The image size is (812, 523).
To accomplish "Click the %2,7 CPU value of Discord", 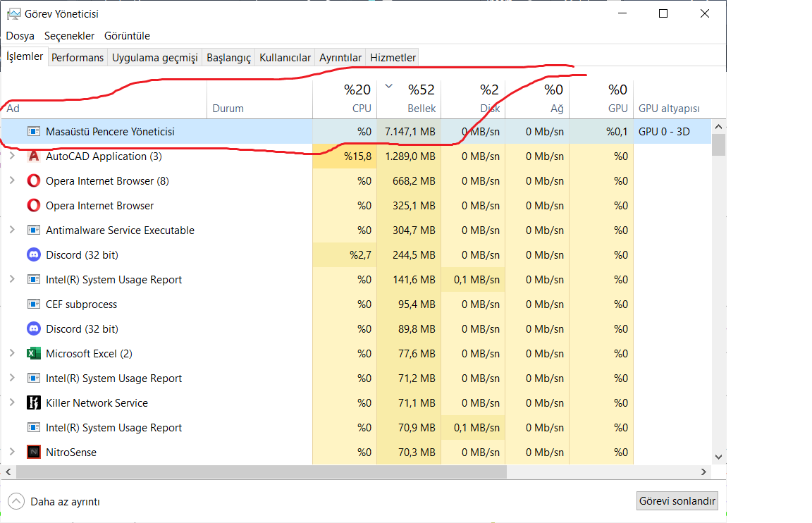I will [360, 254].
